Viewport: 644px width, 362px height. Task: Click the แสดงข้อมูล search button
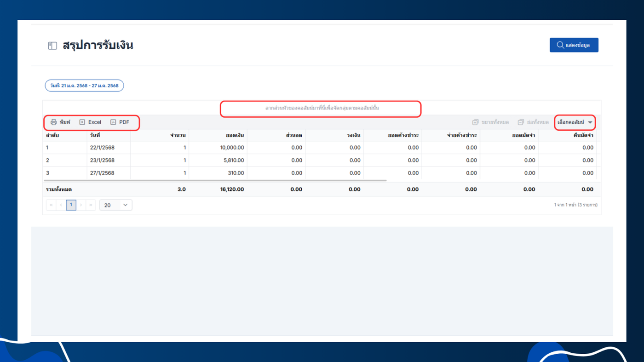point(574,45)
